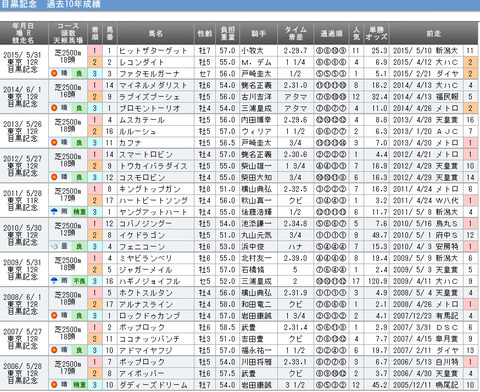Click the odds value 120.9

[377, 281]
